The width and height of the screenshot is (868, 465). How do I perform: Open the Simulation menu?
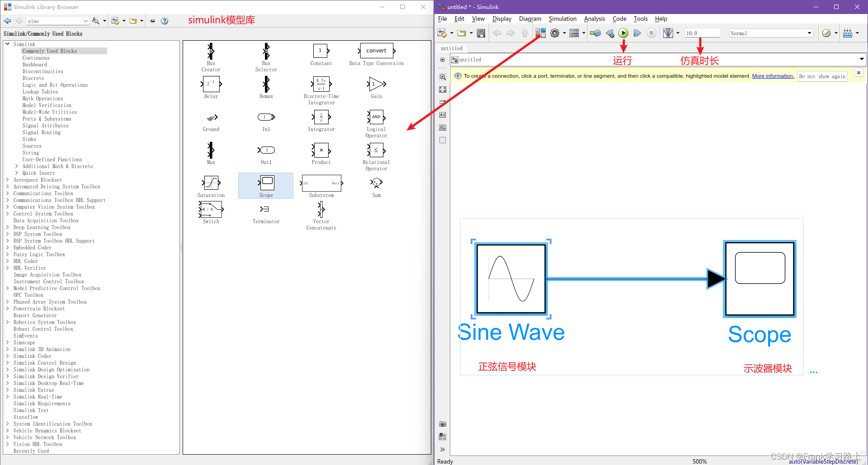[562, 19]
